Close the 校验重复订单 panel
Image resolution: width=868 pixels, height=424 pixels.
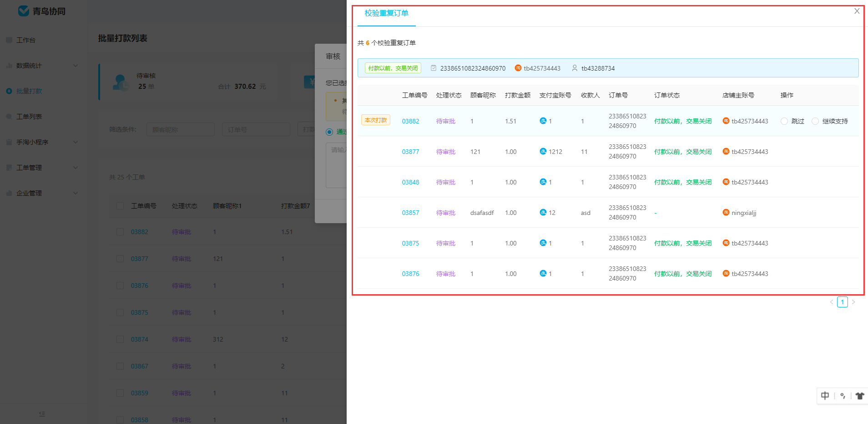coord(857,11)
